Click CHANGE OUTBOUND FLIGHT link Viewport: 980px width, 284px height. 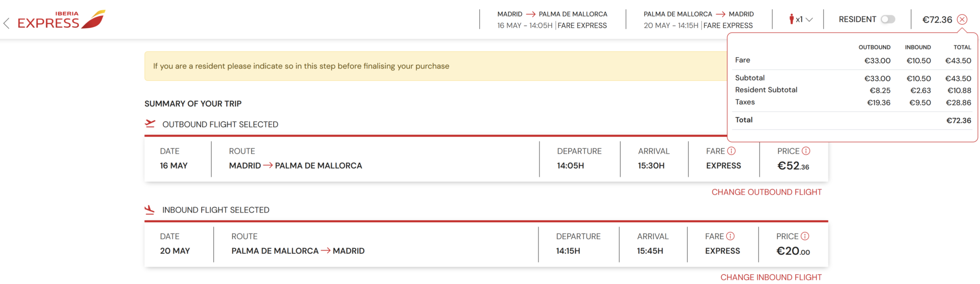767,192
